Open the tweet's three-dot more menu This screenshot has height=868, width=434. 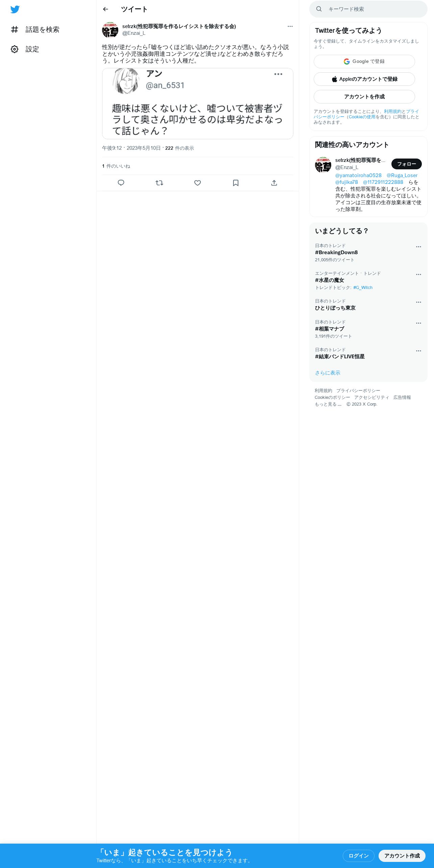coord(290,26)
